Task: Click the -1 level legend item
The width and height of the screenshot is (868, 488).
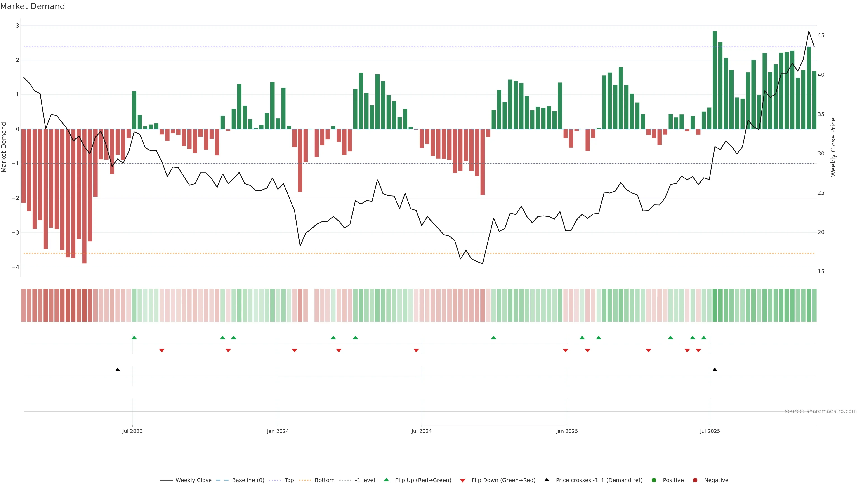Action: point(365,480)
